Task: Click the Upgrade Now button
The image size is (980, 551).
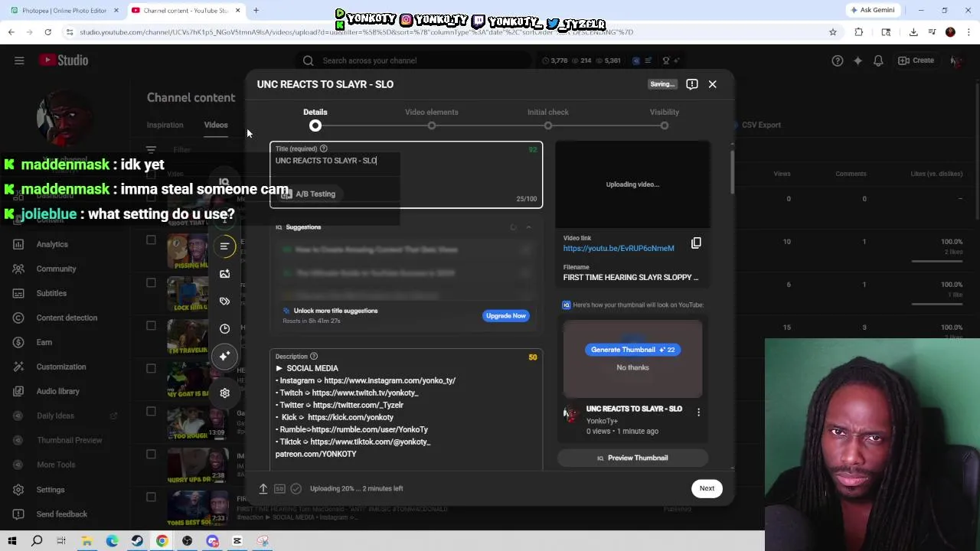Action: coord(506,315)
